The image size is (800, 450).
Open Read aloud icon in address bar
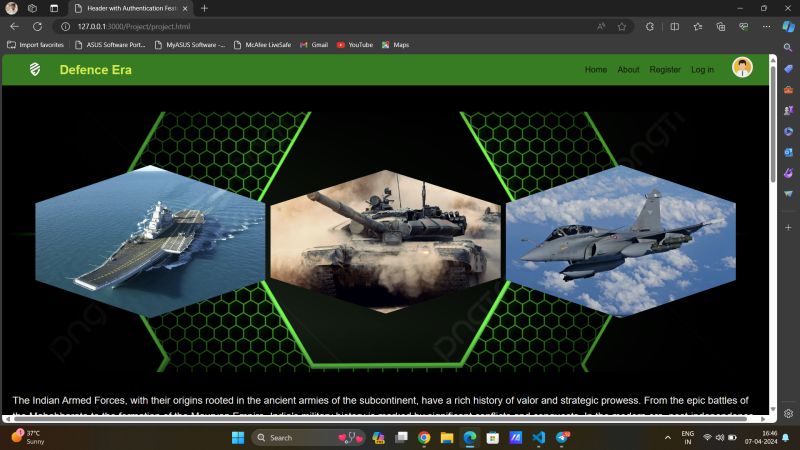(601, 27)
